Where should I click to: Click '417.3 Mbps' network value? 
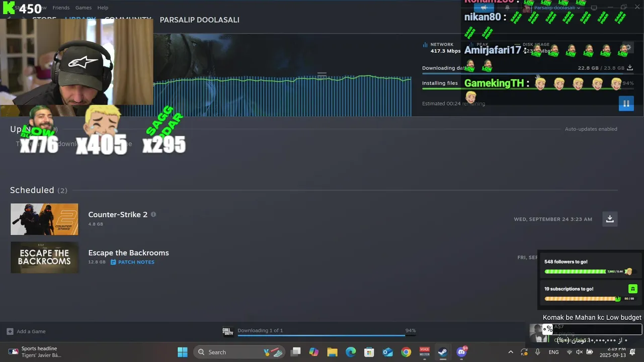[x=445, y=51]
